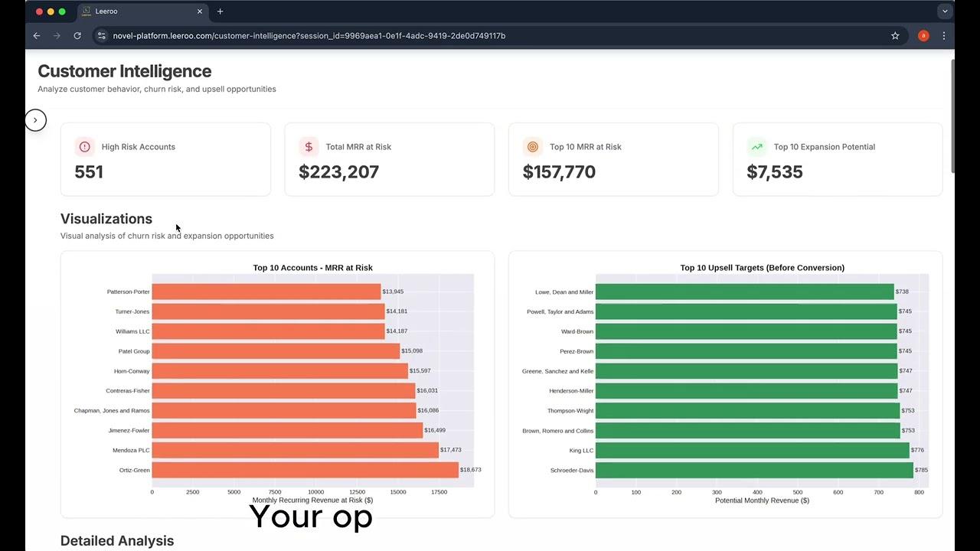Close the Leeroo tab

click(200, 11)
